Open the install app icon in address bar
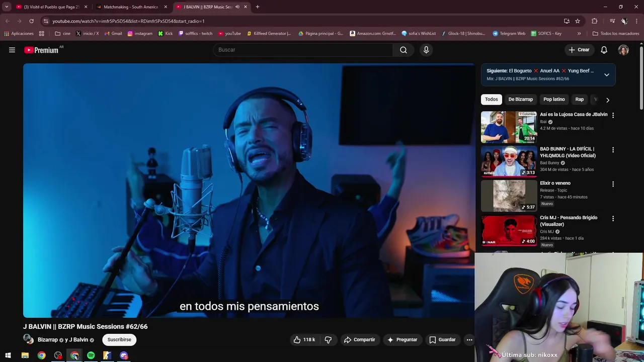The image size is (644, 362). 567,21
